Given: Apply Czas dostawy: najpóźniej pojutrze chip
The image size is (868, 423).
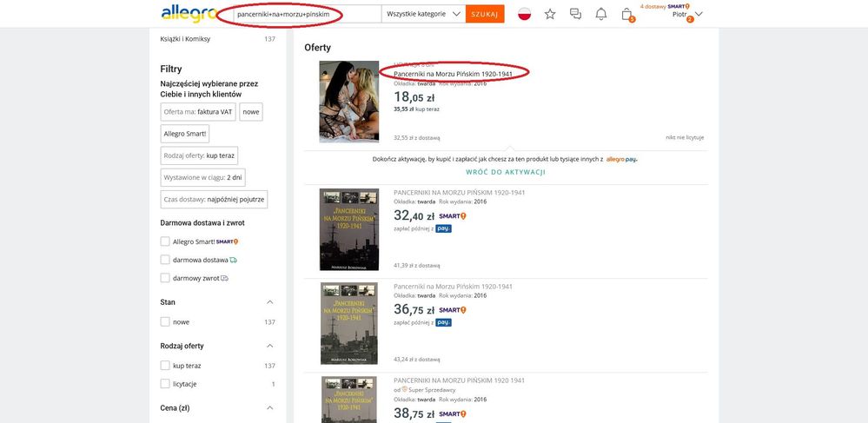Looking at the screenshot, I should tap(214, 199).
